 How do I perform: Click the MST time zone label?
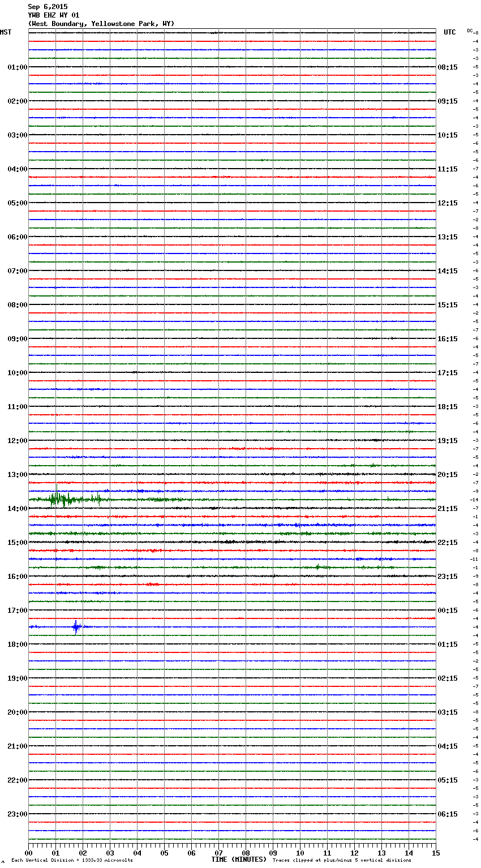pyautogui.click(x=6, y=32)
